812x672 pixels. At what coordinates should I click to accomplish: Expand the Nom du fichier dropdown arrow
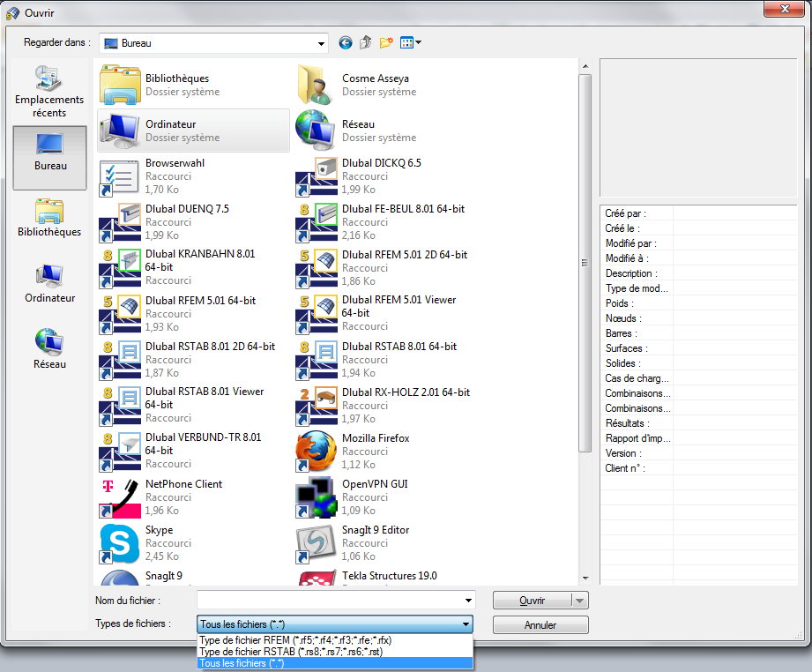click(468, 601)
